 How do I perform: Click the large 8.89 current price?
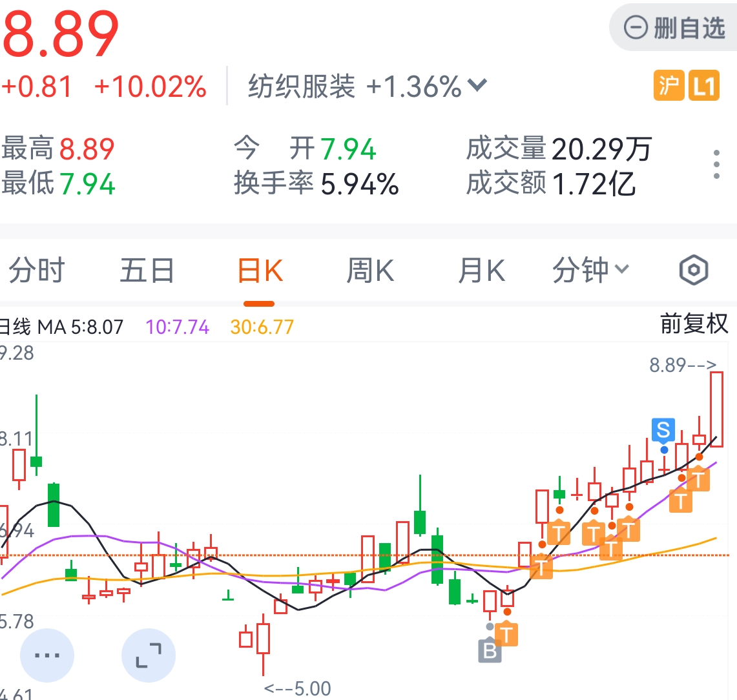(60, 34)
